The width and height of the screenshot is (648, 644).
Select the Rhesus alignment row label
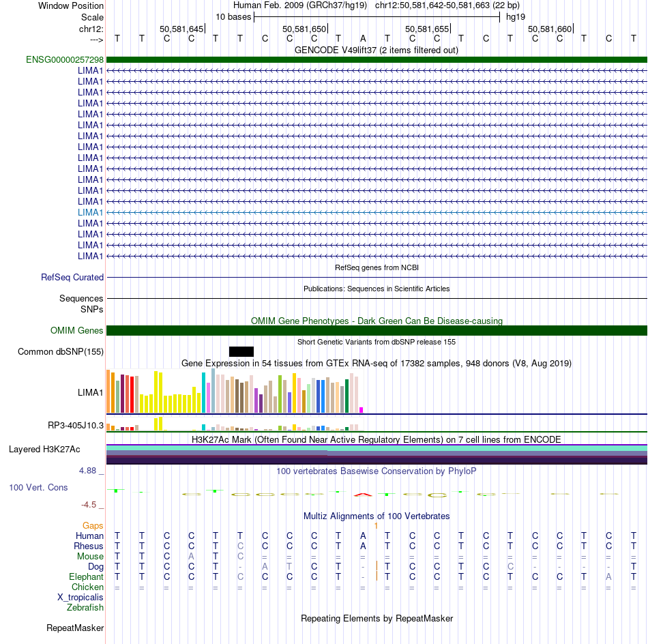pos(89,546)
